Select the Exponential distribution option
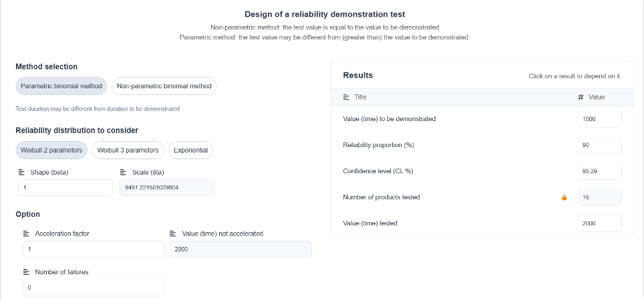 (x=190, y=150)
